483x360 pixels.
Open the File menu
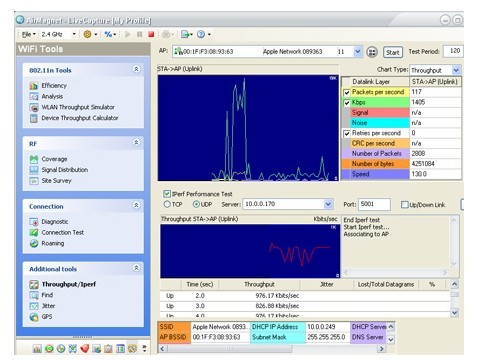(x=28, y=34)
